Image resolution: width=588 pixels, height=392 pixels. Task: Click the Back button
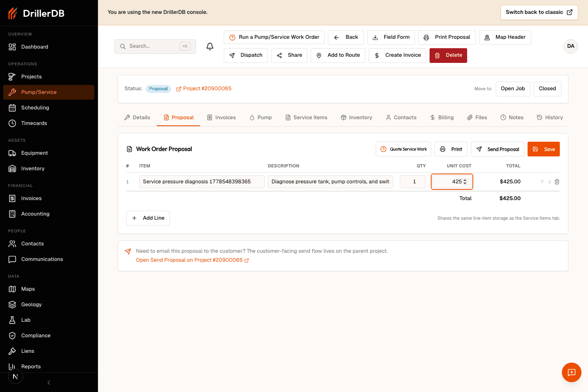[x=346, y=37]
